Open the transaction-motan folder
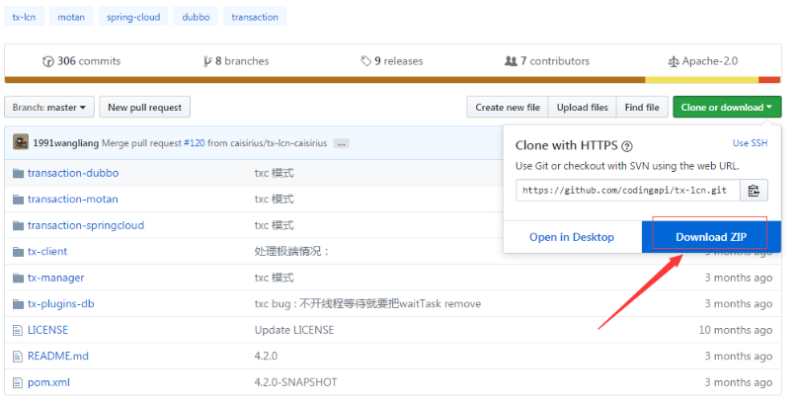The width and height of the screenshot is (786, 411). pos(73,199)
